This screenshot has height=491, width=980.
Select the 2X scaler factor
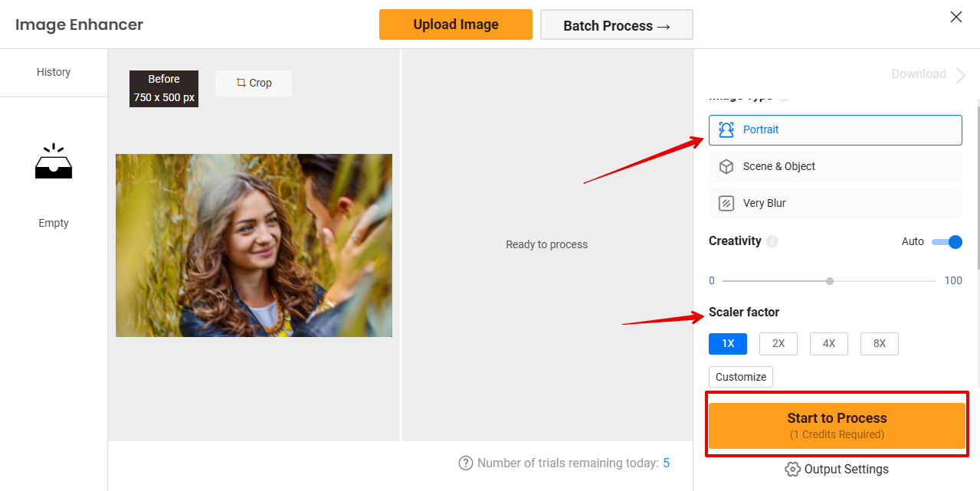(778, 343)
